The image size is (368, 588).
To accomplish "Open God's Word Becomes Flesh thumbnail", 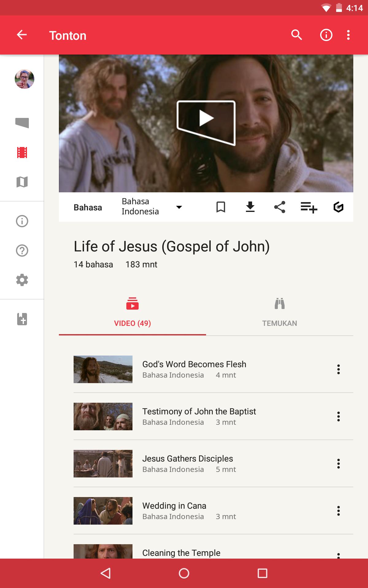I will pos(103,369).
